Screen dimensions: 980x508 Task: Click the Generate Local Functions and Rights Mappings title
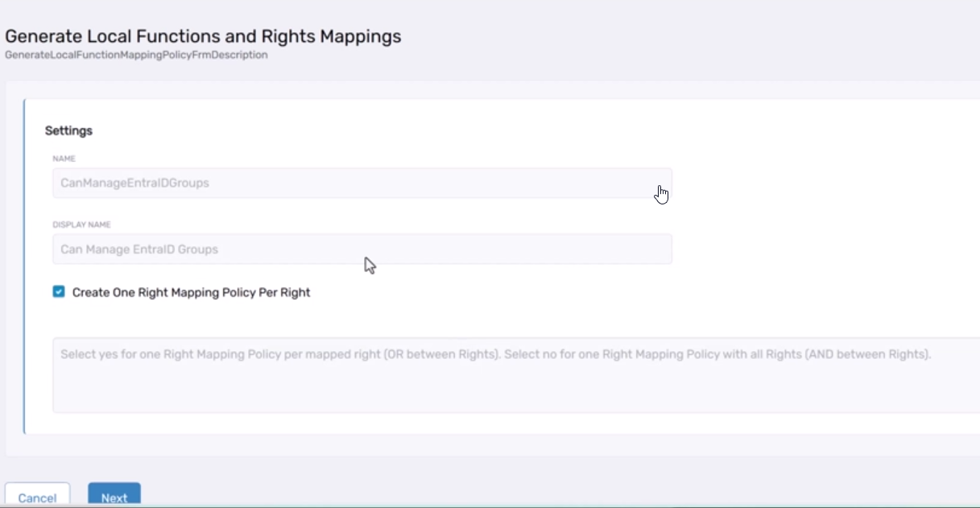pyautogui.click(x=204, y=36)
